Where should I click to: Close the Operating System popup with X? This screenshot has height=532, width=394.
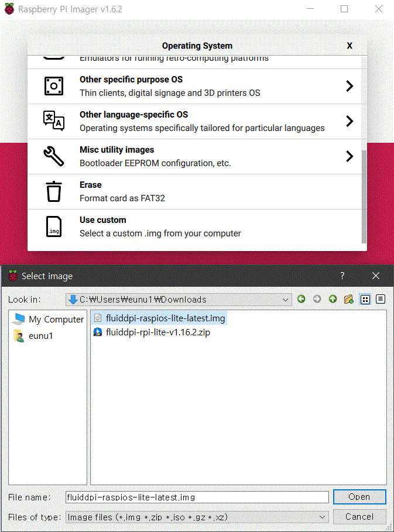click(x=350, y=46)
